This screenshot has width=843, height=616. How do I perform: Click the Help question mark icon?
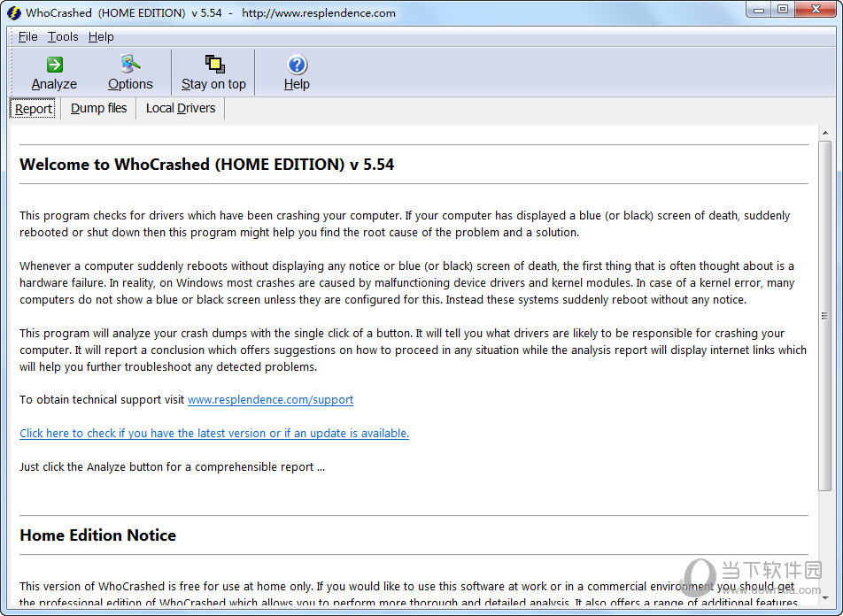297,65
